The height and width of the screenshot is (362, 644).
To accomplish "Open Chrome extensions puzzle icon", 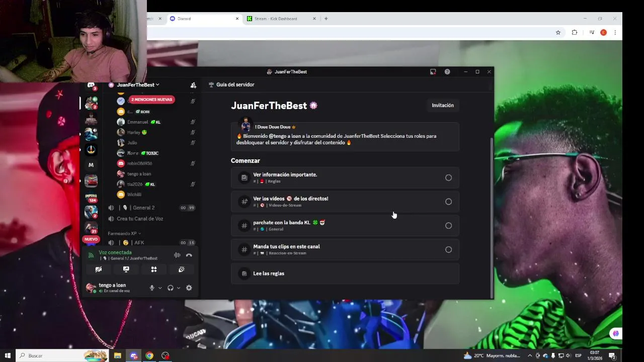I will coord(575,33).
